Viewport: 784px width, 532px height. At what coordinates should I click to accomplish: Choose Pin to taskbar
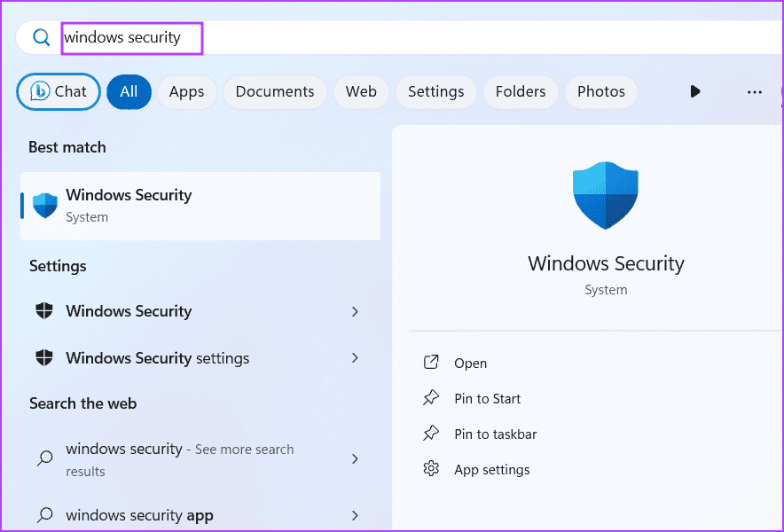pos(496,434)
